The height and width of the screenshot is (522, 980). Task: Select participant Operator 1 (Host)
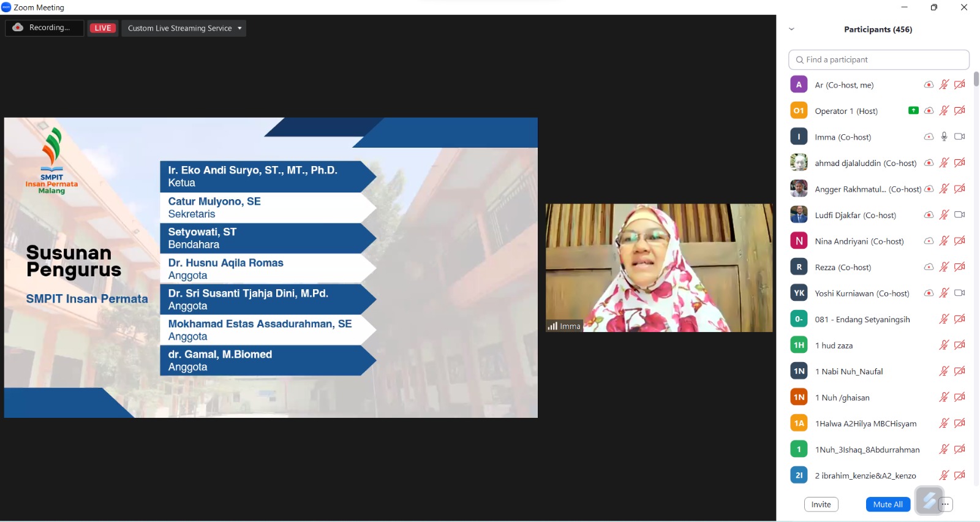[878, 111]
